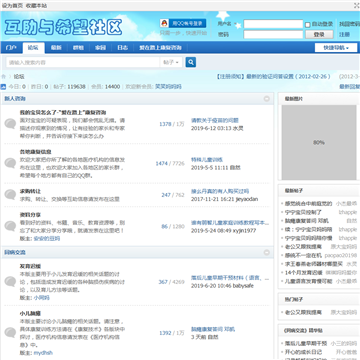Image resolution: width=360 pixels, height=360 pixels.
Task: Open the 发育迟缓 forum title
Action: (30, 266)
